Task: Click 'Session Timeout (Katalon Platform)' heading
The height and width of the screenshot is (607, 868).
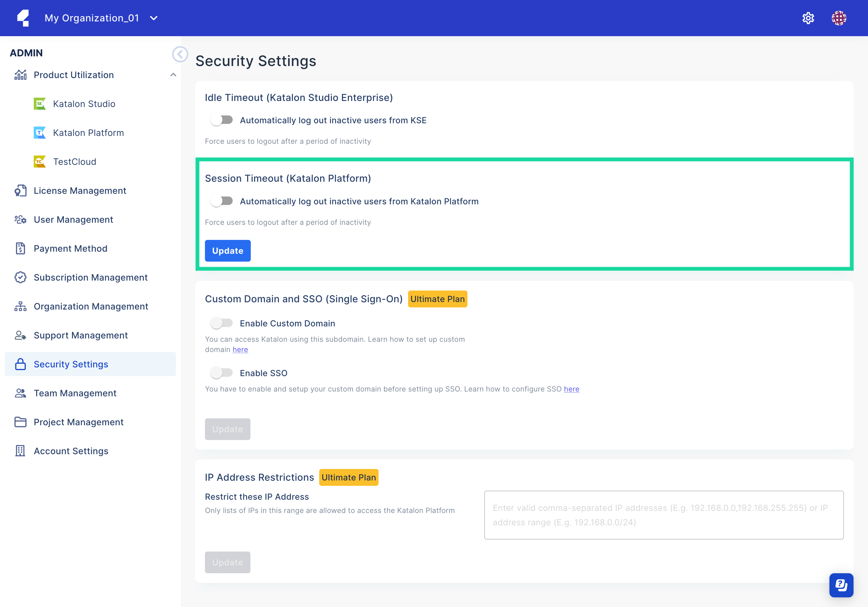Action: tap(288, 178)
